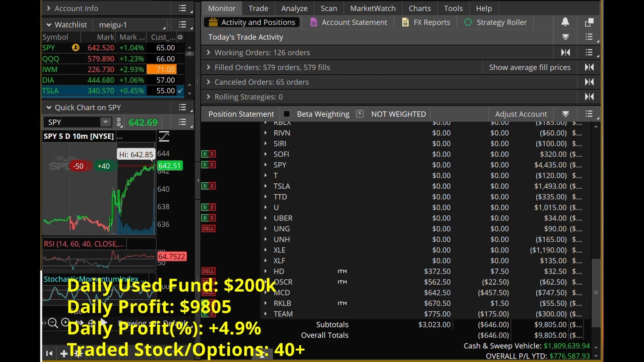
Task: Click position statement vertical scrollbar
Action: 596,292
